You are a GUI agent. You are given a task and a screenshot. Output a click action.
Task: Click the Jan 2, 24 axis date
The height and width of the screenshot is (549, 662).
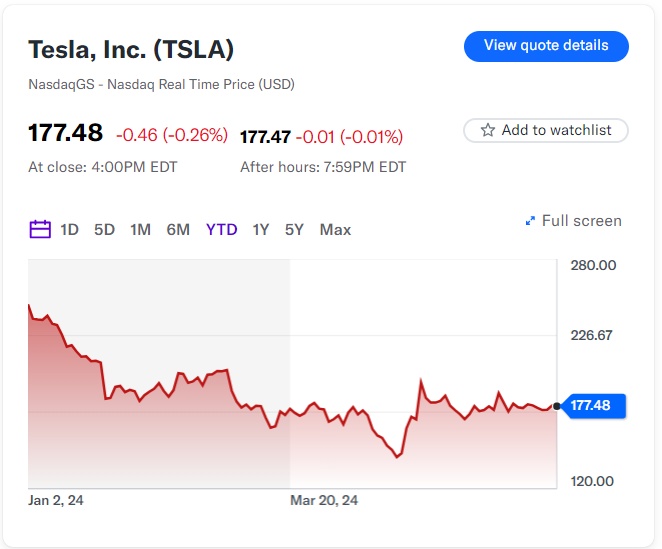[56, 500]
